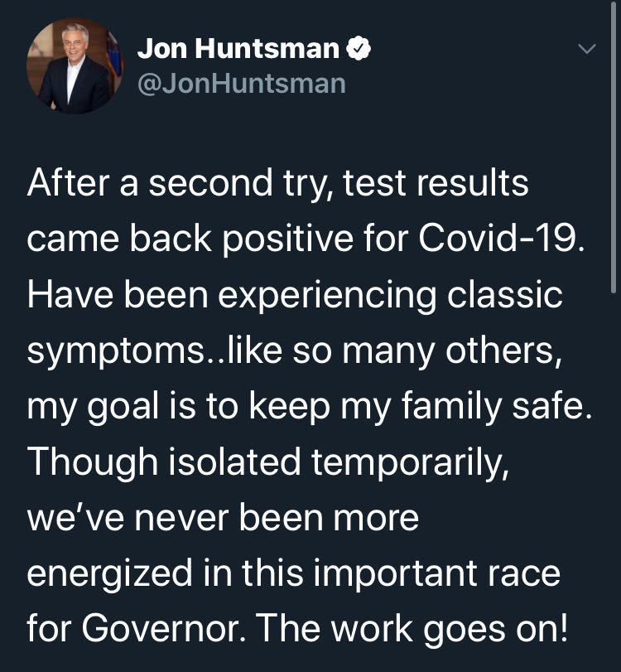Click the Jon Huntsman display name
This screenshot has height=672, width=621.
tap(238, 50)
